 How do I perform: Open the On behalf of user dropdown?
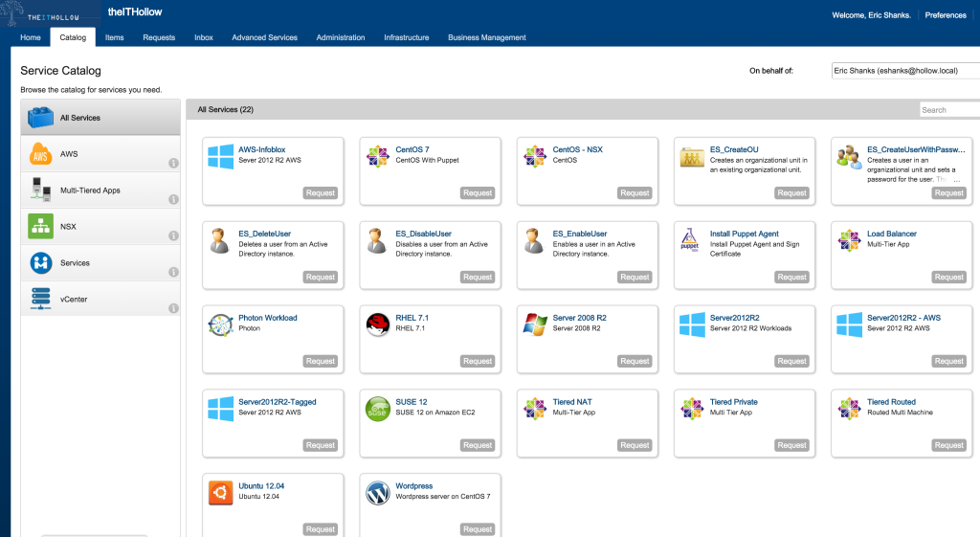[x=902, y=71]
